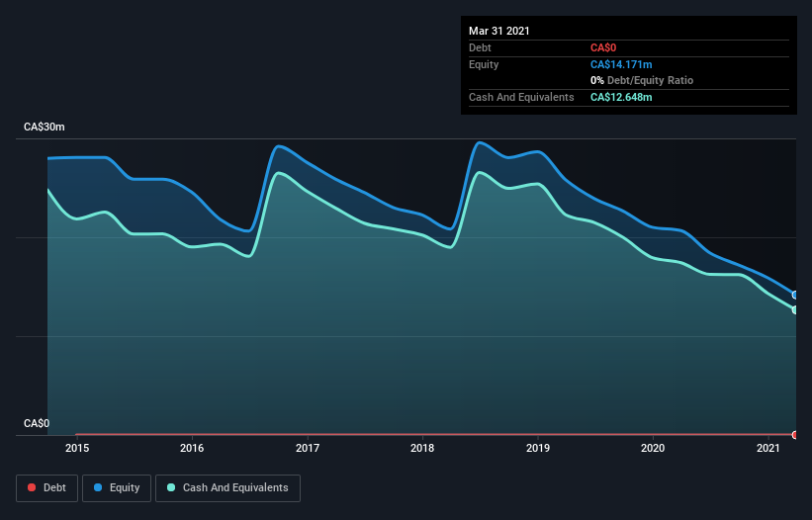The image size is (812, 520).
Task: Toggle the Debt legend button
Action: (x=47, y=488)
